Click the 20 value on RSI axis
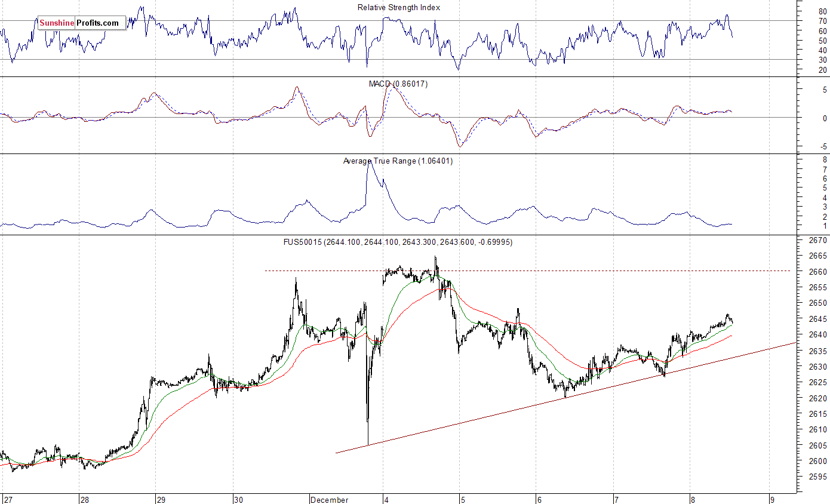The width and height of the screenshot is (830, 504). click(x=823, y=70)
